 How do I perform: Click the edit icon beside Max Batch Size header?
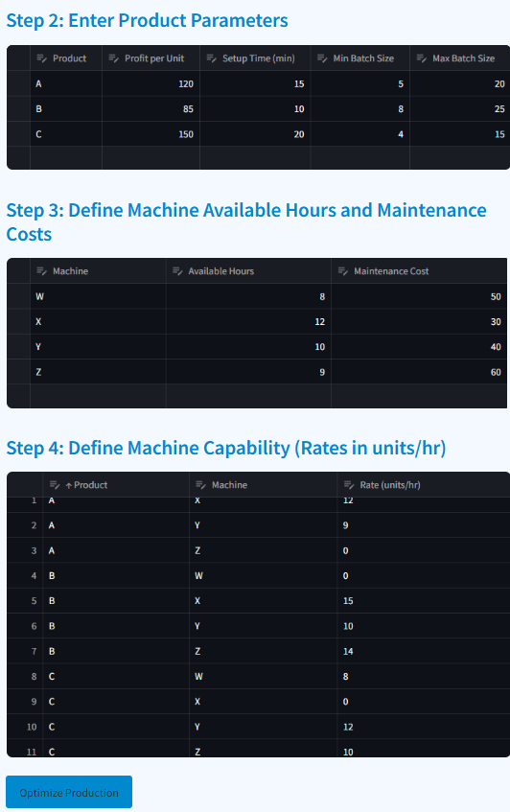[x=422, y=58]
